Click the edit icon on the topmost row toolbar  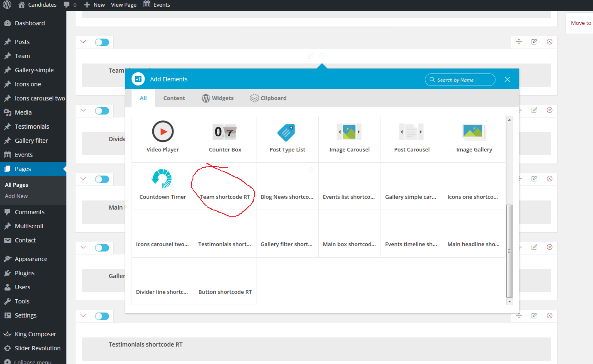click(x=534, y=42)
